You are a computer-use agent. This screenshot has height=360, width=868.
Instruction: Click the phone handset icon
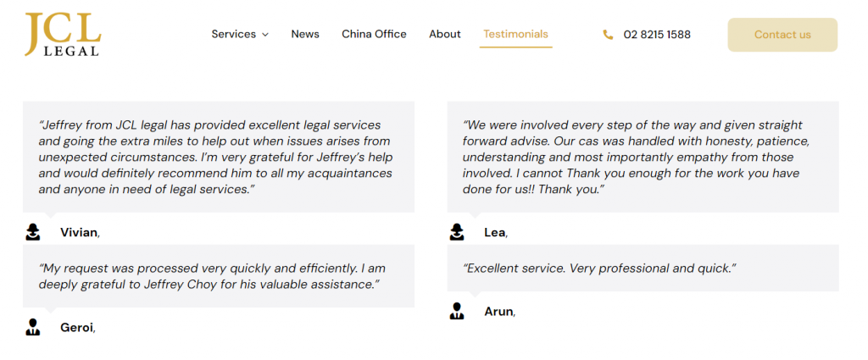pyautogui.click(x=608, y=35)
